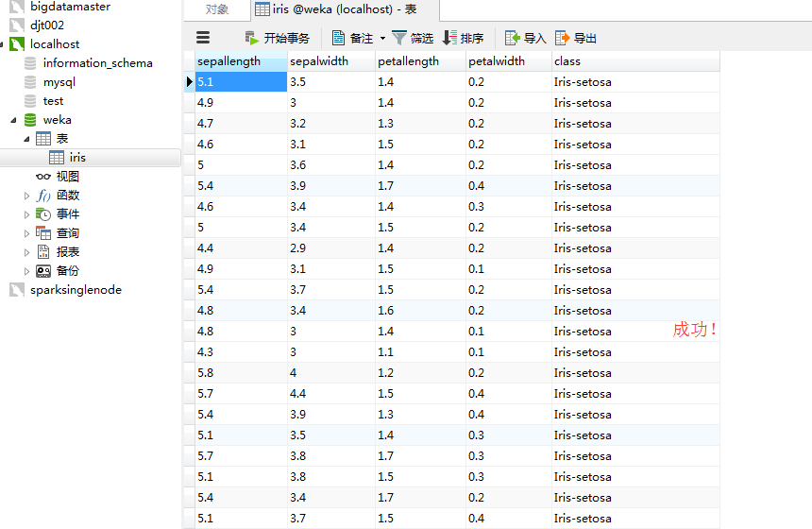812x529 pixels.
Task: Open the information_schema database
Action: click(x=98, y=63)
